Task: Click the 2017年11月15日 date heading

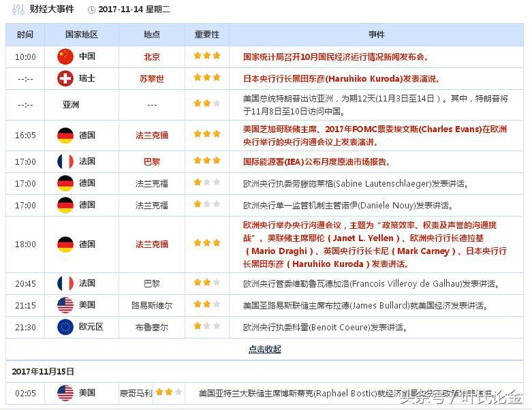Action: (43, 371)
